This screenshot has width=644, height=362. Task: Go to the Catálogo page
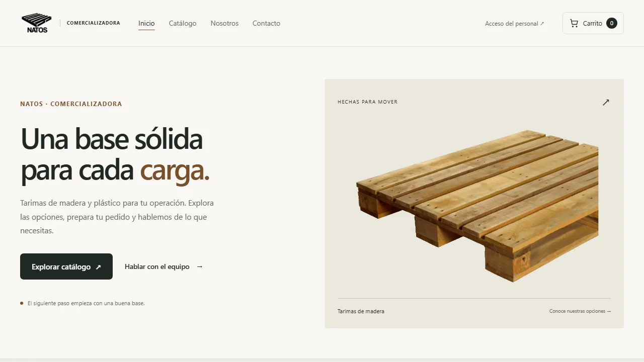pyautogui.click(x=183, y=23)
